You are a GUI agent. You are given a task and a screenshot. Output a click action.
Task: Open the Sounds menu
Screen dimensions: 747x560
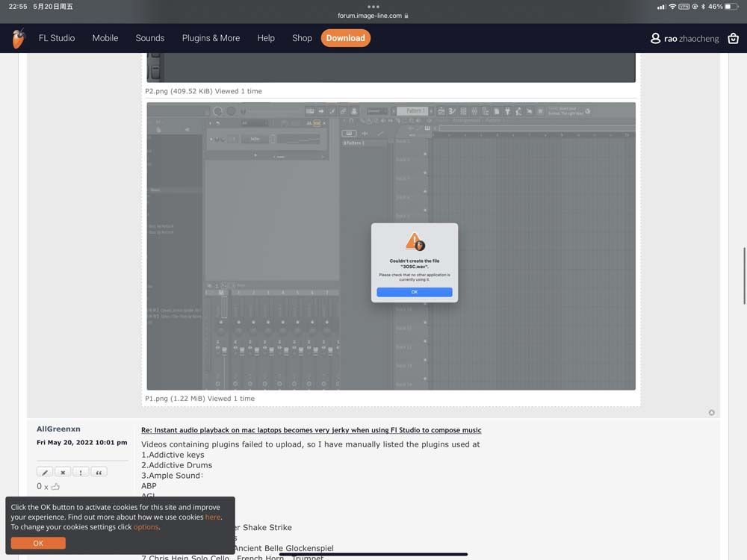(149, 38)
